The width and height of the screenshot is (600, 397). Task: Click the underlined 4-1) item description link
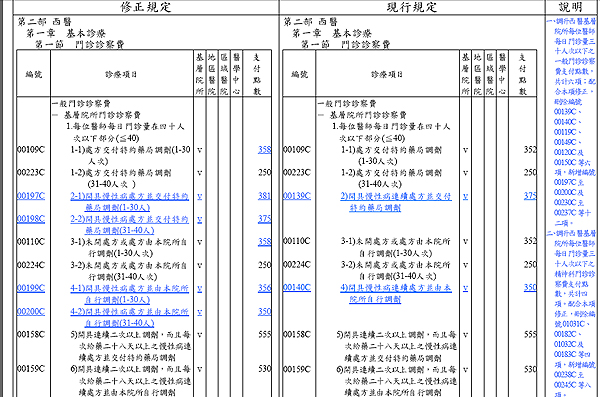[x=129, y=294]
